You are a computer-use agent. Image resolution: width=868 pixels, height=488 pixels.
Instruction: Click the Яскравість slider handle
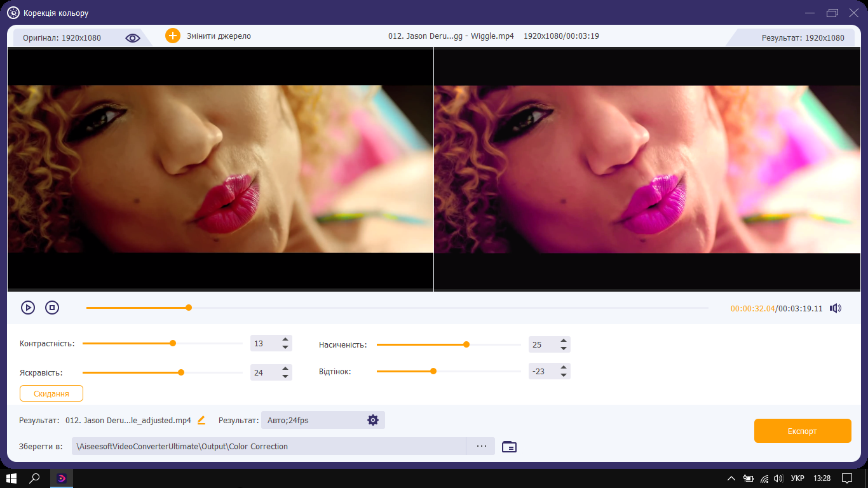(x=181, y=372)
